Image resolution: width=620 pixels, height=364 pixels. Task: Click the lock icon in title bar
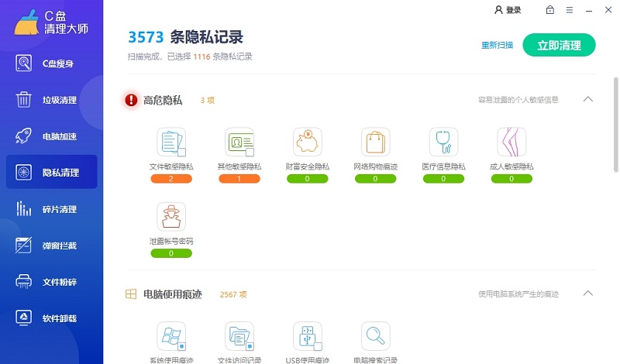click(x=550, y=10)
